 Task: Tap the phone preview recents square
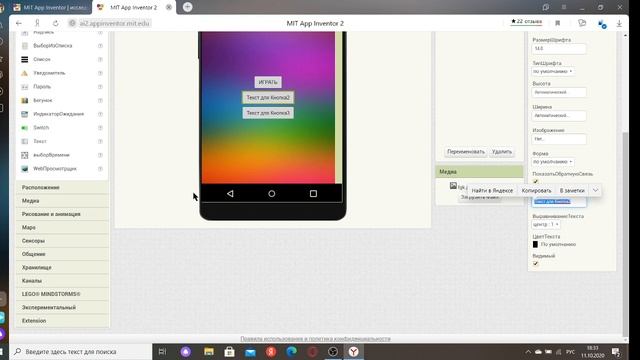coord(313,193)
